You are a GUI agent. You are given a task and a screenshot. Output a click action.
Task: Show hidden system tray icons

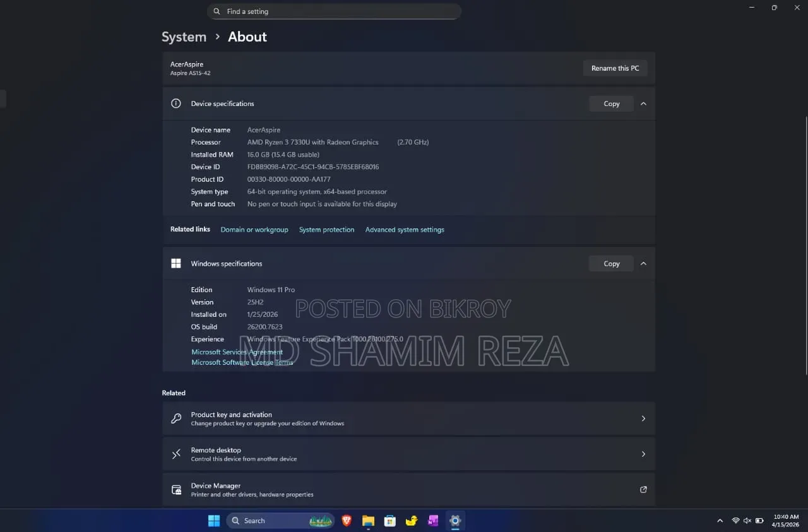pyautogui.click(x=720, y=521)
